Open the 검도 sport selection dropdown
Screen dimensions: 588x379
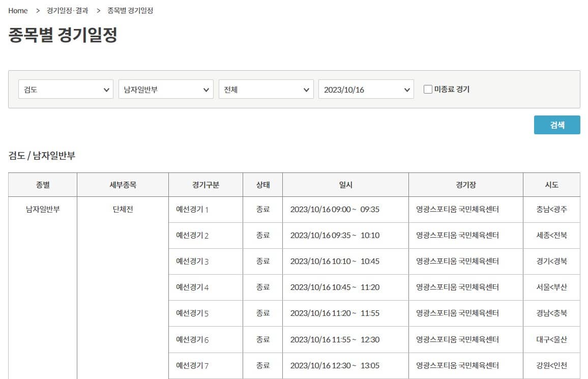(65, 89)
